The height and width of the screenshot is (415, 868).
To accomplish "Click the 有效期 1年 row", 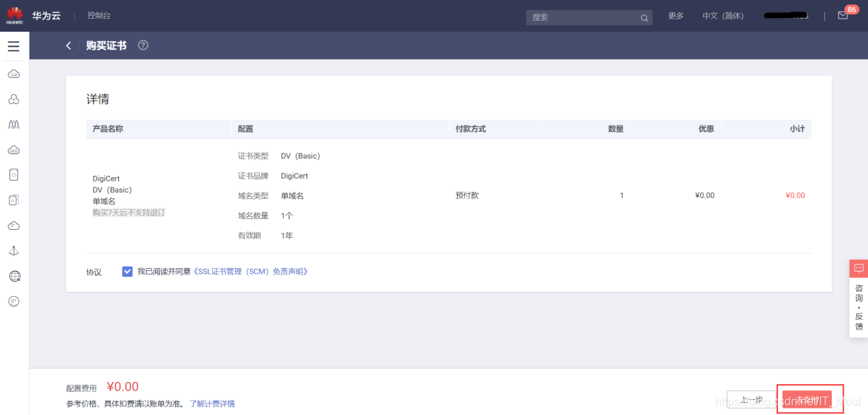I will [266, 236].
